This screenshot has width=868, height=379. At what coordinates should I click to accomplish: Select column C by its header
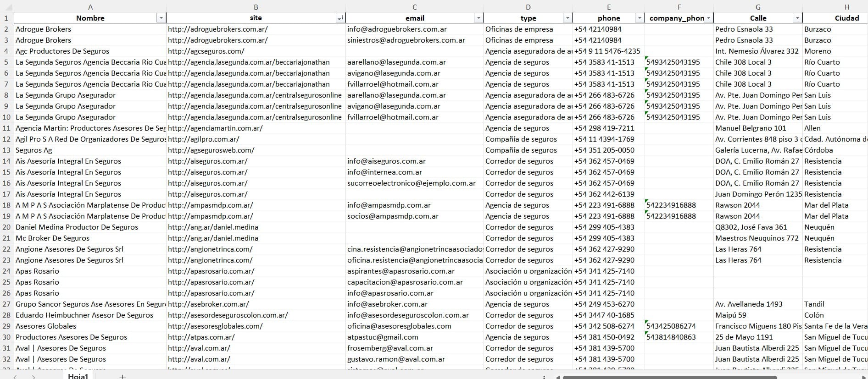click(x=415, y=7)
